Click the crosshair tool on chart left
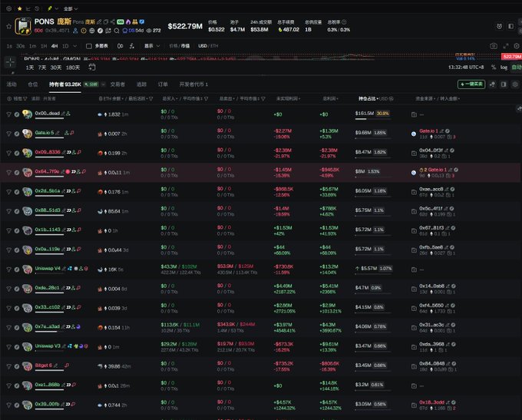522x420 pixels. pos(10,62)
